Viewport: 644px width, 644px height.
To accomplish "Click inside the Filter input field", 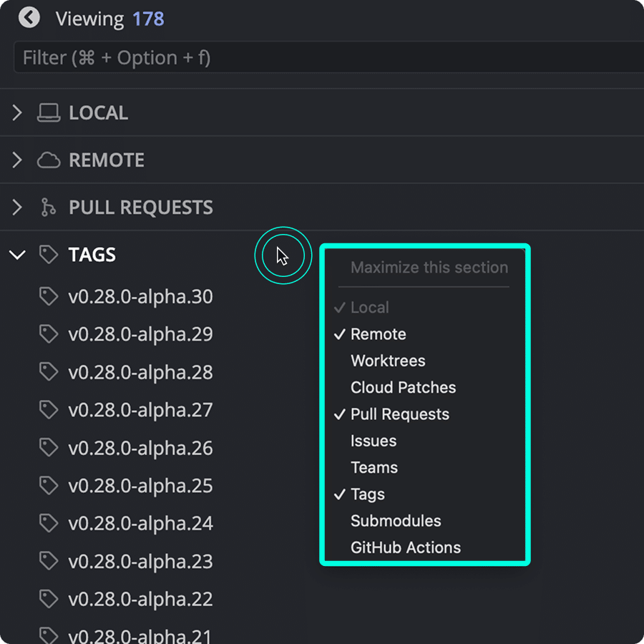I will pyautogui.click(x=322, y=57).
